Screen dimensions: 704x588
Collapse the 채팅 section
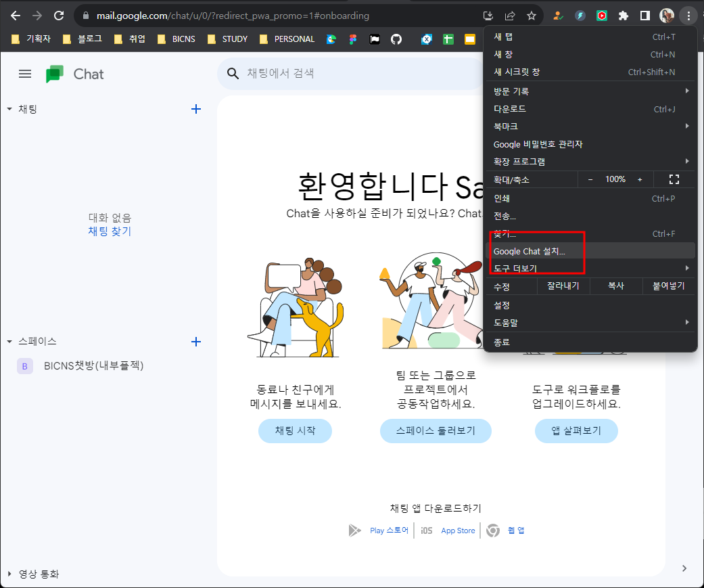pyautogui.click(x=9, y=109)
